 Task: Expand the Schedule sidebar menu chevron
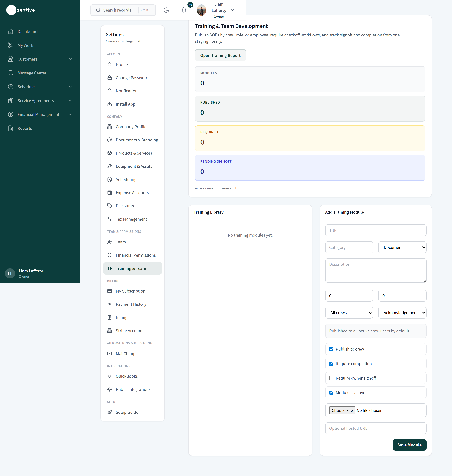point(70,87)
